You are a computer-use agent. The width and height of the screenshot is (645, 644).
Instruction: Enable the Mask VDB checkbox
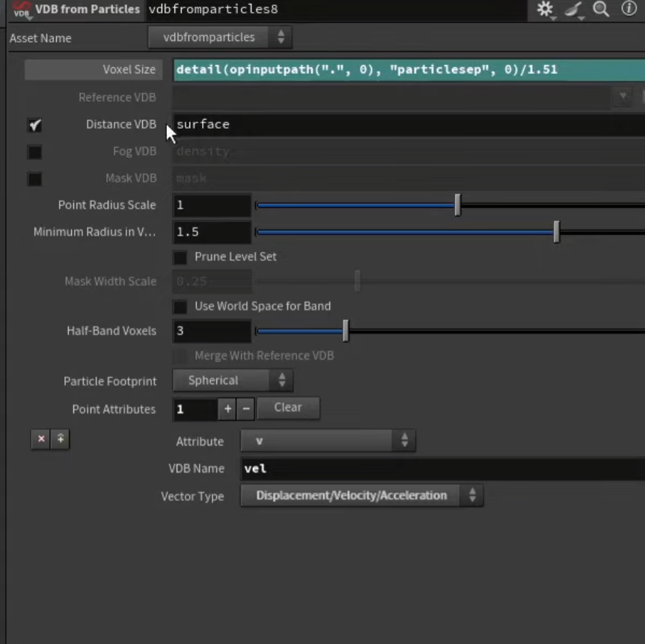35,179
